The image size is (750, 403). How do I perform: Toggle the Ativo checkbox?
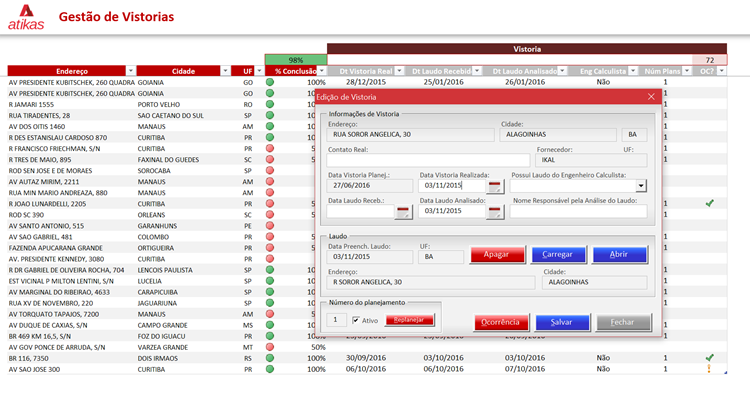coord(356,320)
